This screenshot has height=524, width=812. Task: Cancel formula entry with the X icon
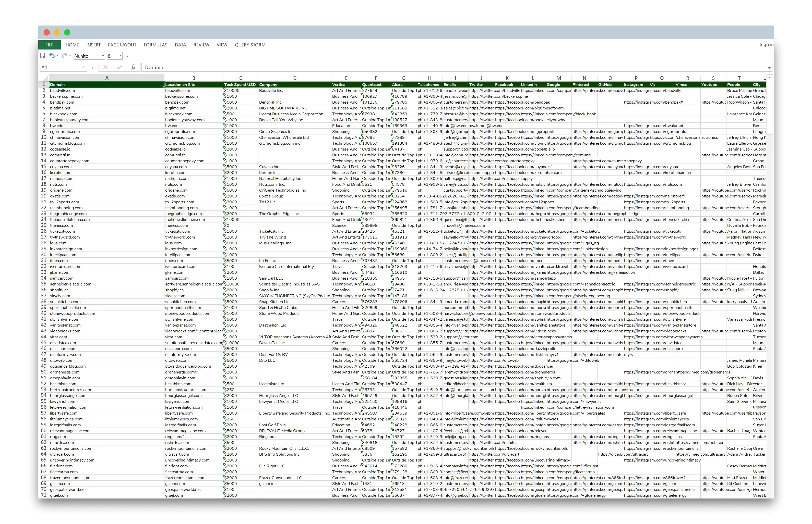tap(105, 67)
